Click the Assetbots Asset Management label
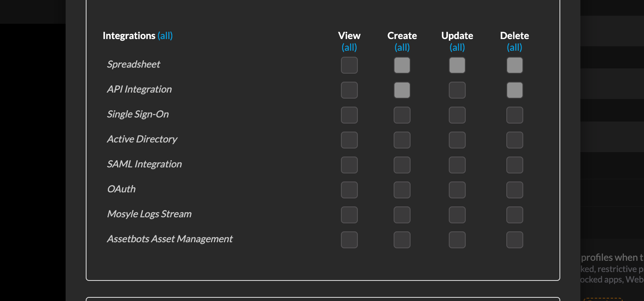Viewport: 644px width, 301px height. (x=170, y=239)
